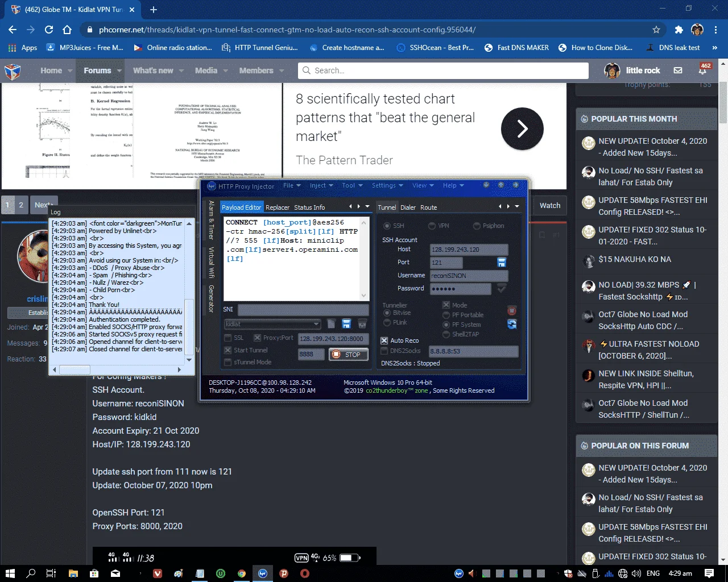
Task: Click the taskbar volume speaker icon
Action: point(636,573)
